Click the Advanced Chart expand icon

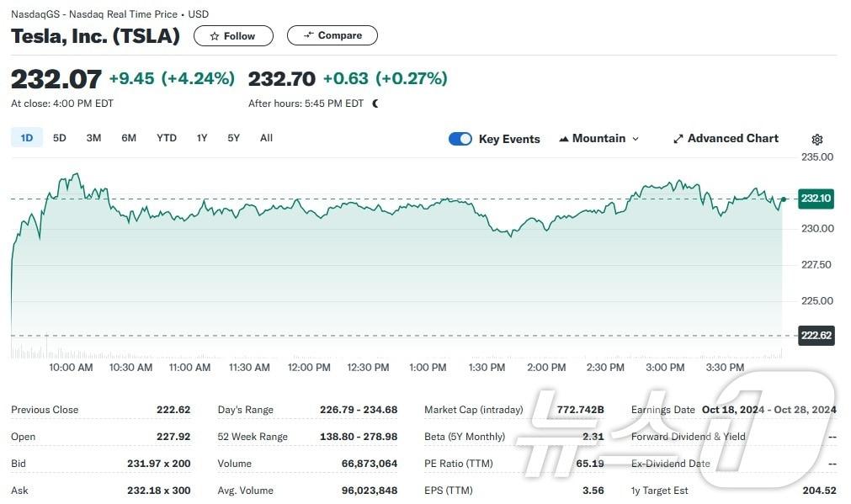(678, 139)
